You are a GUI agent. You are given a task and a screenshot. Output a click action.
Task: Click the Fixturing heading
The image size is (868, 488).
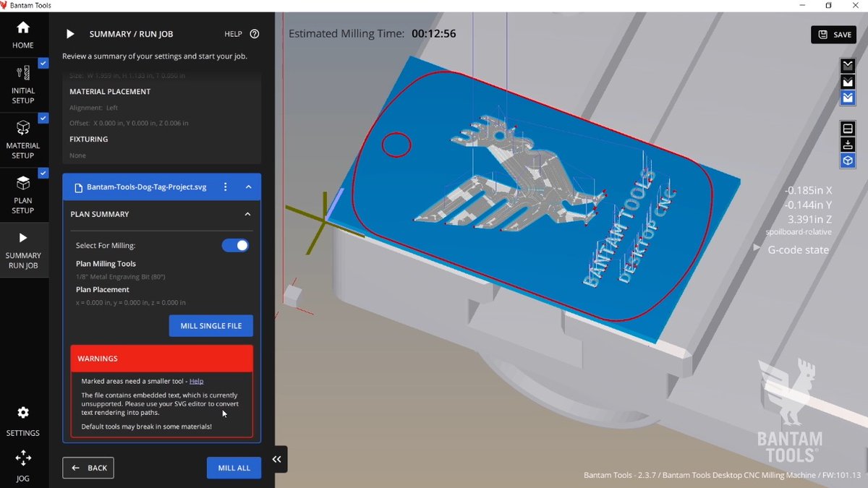pyautogui.click(x=89, y=139)
